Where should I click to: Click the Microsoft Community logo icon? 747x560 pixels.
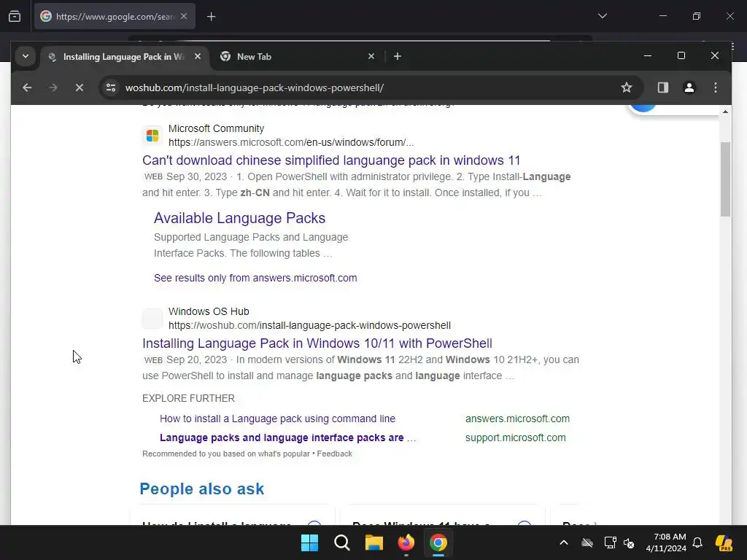(152, 136)
